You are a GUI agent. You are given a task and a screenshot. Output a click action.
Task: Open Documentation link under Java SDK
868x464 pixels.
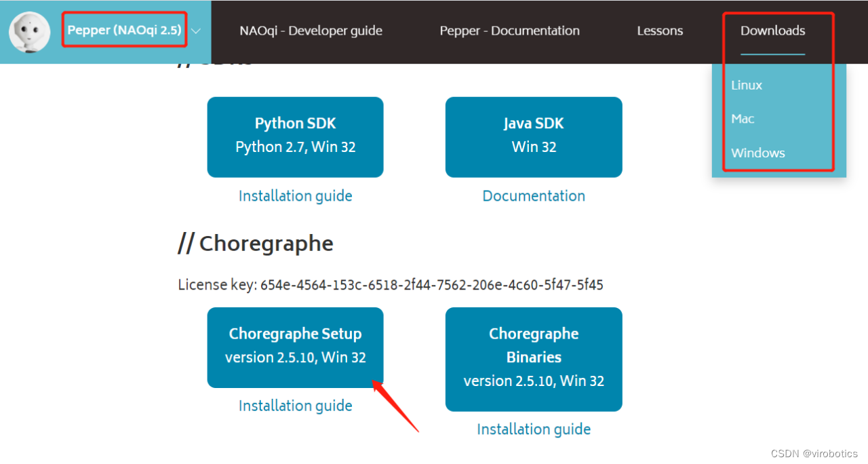click(x=534, y=196)
